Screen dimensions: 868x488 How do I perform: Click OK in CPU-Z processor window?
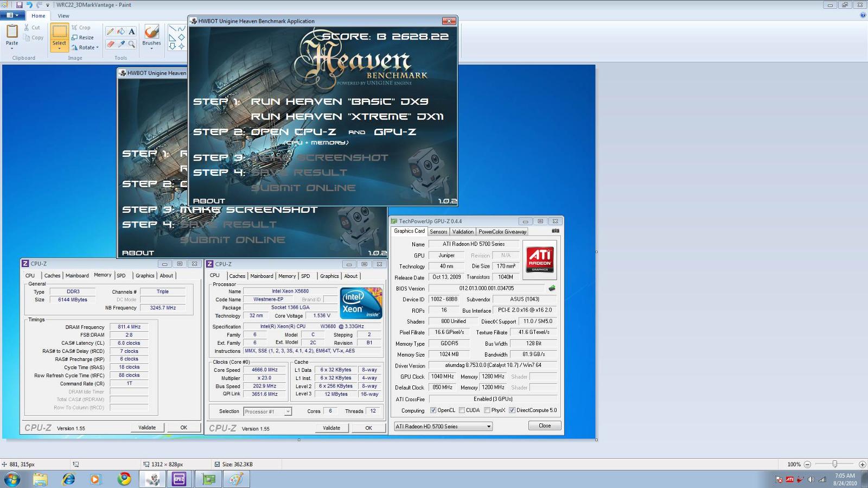coord(369,428)
